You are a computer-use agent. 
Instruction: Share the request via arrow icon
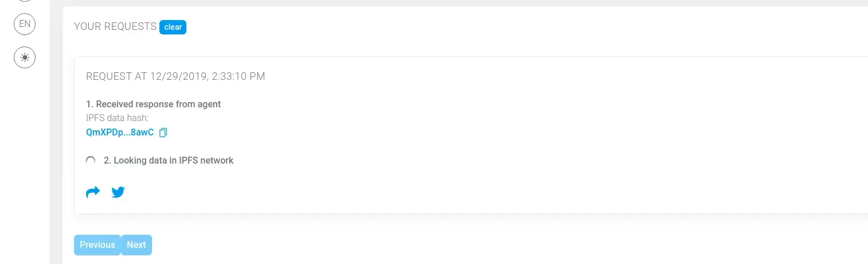[93, 192]
